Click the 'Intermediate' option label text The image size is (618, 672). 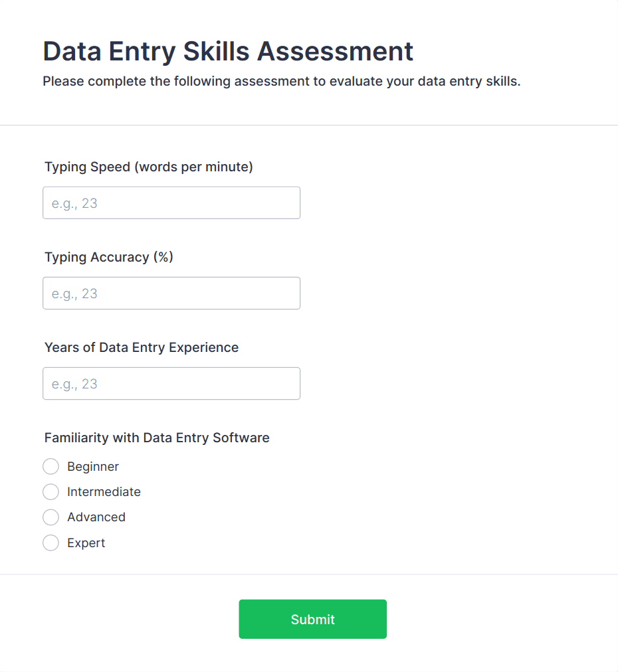pos(104,491)
